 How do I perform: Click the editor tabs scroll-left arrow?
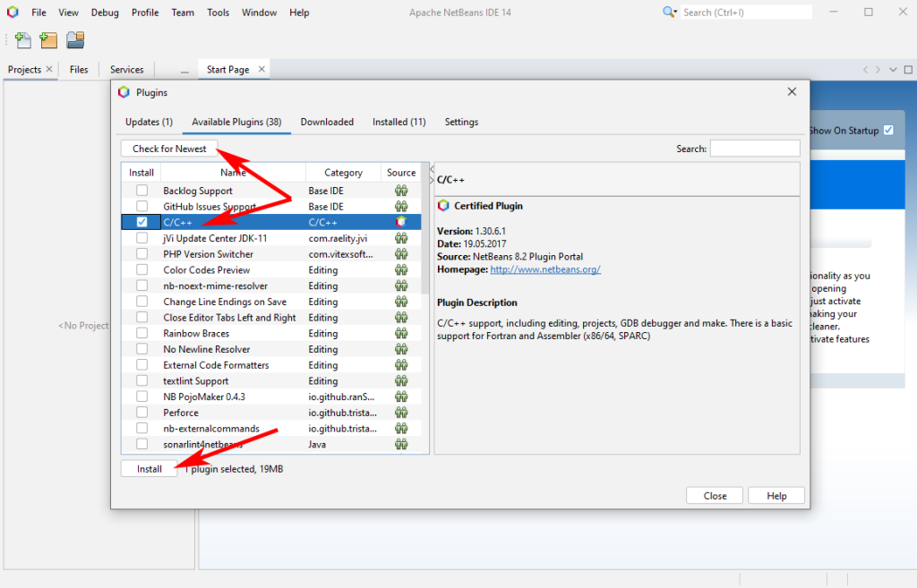866,70
